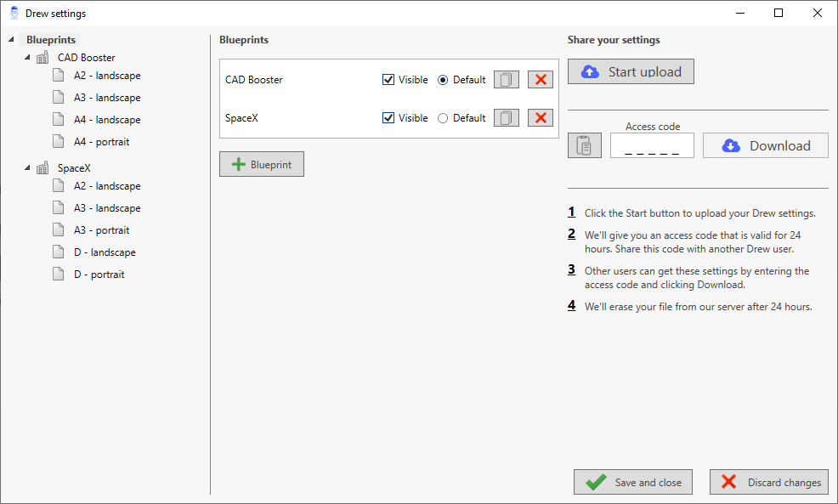
Task: Click copy icon for SpaceX blueprint
Action: tap(506, 118)
